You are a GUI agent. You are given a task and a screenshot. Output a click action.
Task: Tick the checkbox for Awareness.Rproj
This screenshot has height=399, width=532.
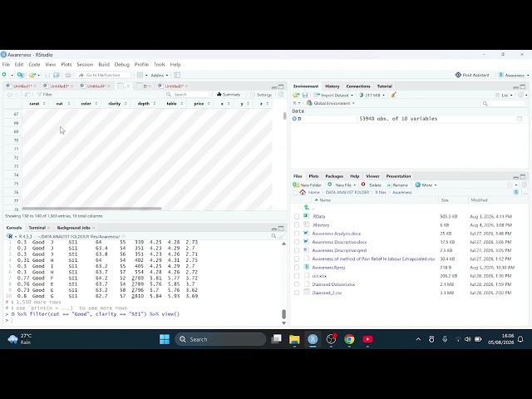coord(297,268)
